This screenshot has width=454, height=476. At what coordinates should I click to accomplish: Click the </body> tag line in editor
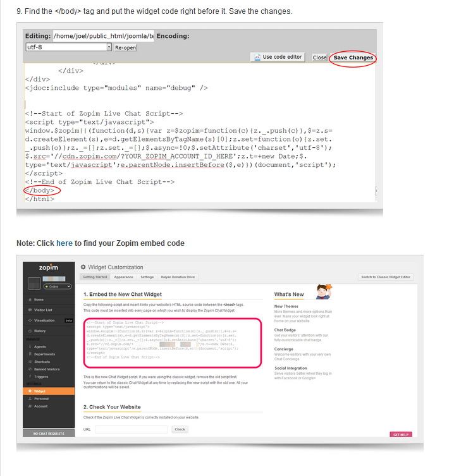coord(39,190)
